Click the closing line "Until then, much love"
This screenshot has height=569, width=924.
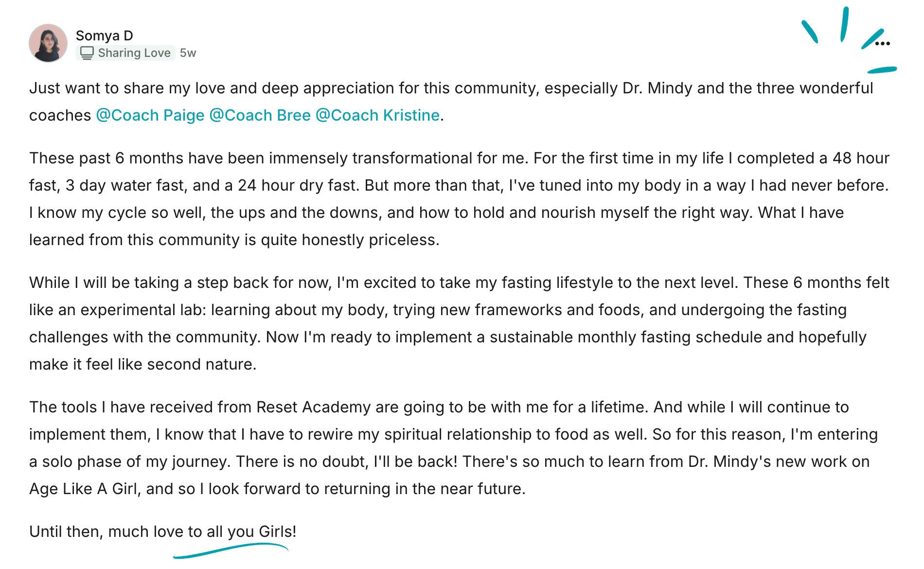(x=162, y=532)
